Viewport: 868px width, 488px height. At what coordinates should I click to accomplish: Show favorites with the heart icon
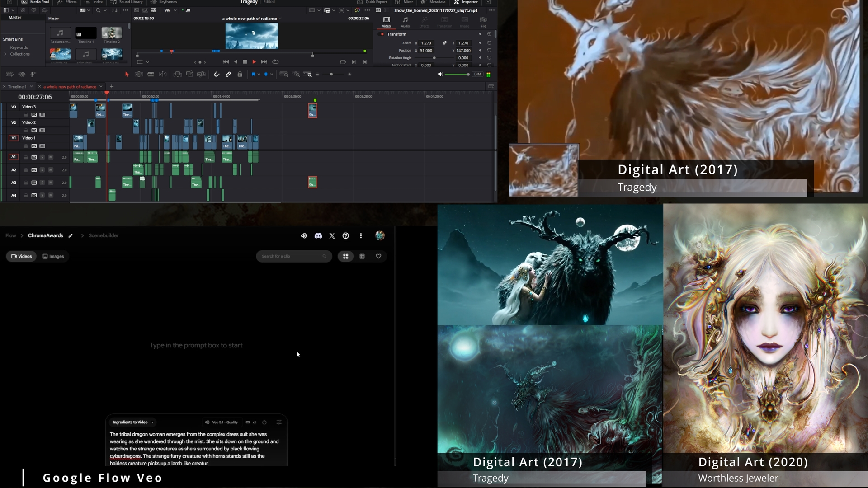pos(378,256)
